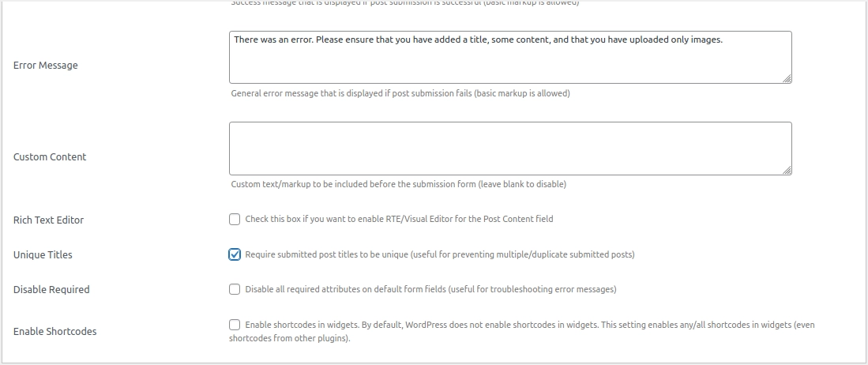Click the "Unique Titles" row label
The height and width of the screenshot is (365, 868).
click(x=43, y=255)
